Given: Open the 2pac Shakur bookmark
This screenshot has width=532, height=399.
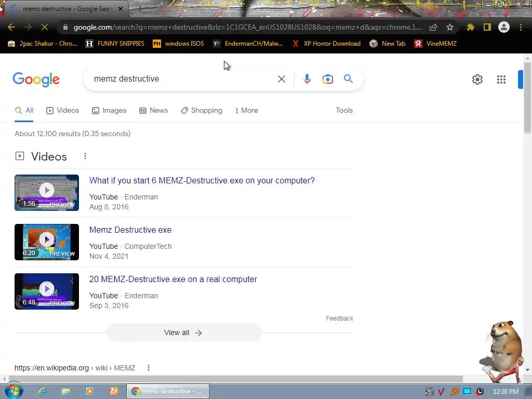Looking at the screenshot, I should tap(43, 44).
